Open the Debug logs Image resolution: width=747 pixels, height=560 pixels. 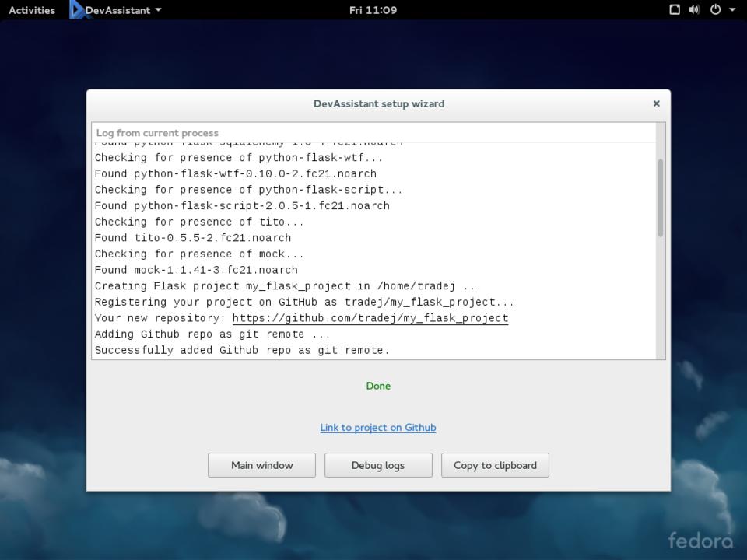tap(378, 465)
